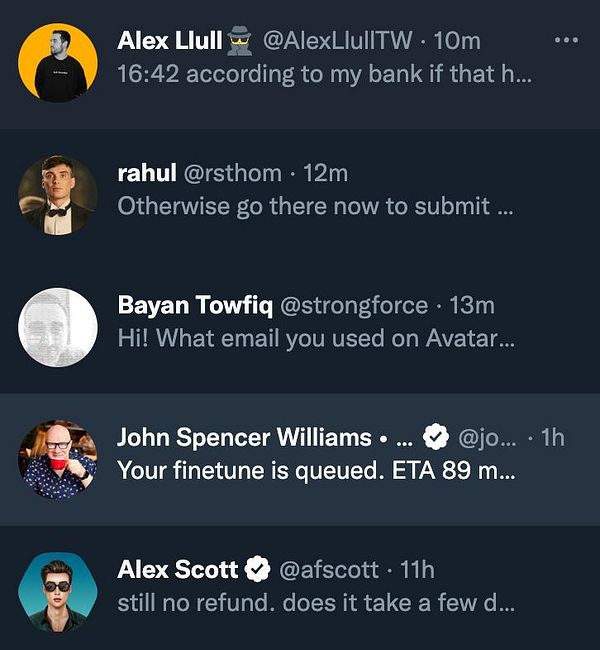Open the @afscott handle

328,570
